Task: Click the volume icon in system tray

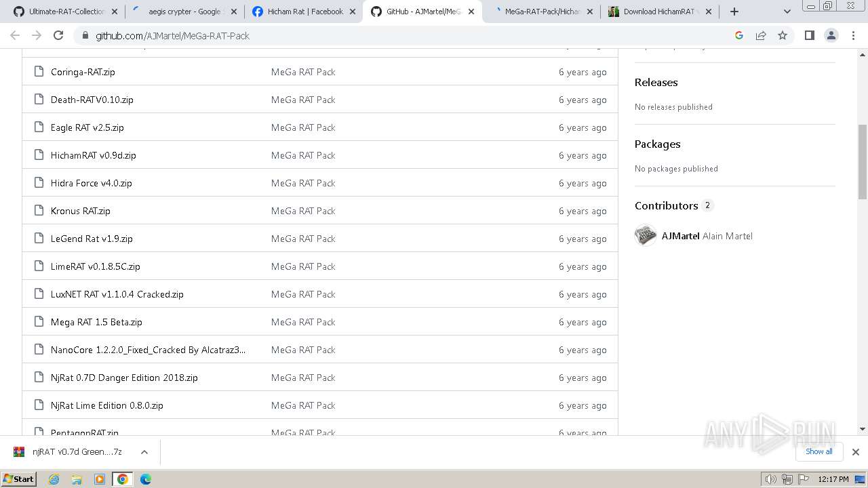Action: click(771, 479)
